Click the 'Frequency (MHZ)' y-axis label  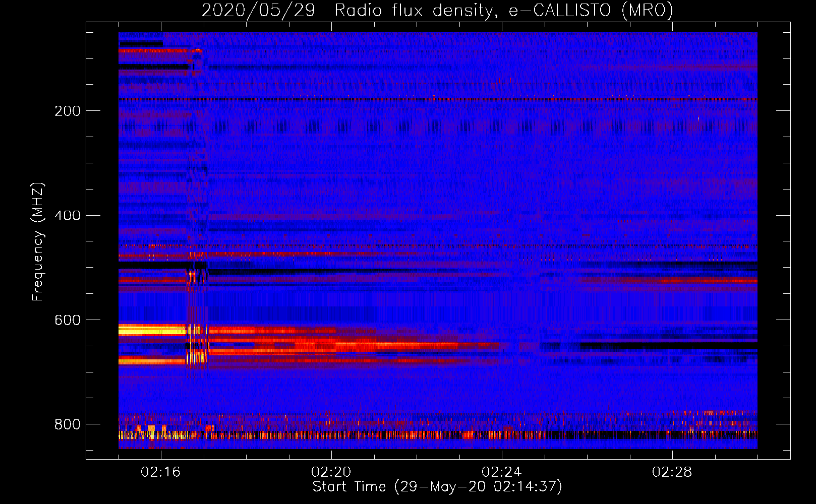[38, 242]
